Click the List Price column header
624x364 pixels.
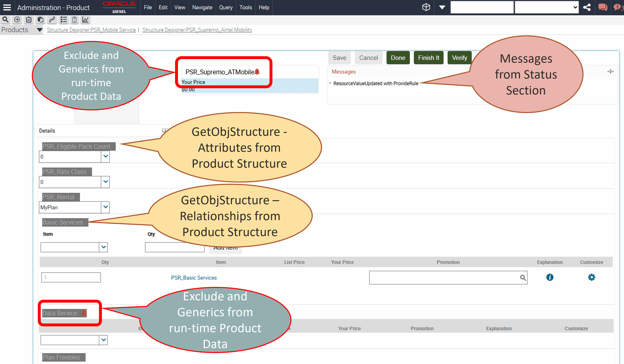coord(294,262)
